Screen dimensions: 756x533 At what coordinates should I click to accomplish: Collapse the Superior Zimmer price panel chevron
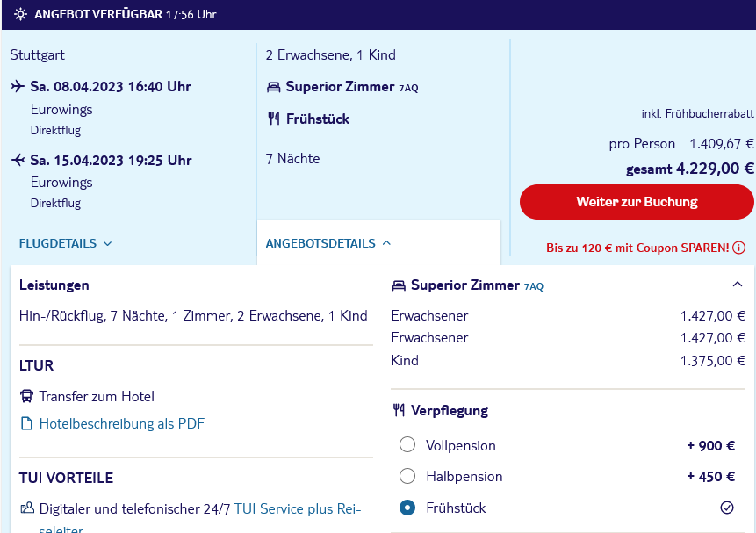pyautogui.click(x=738, y=285)
